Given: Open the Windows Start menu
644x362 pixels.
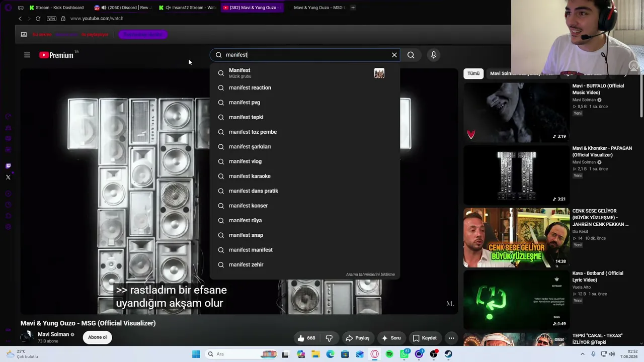Looking at the screenshot, I should point(196,354).
